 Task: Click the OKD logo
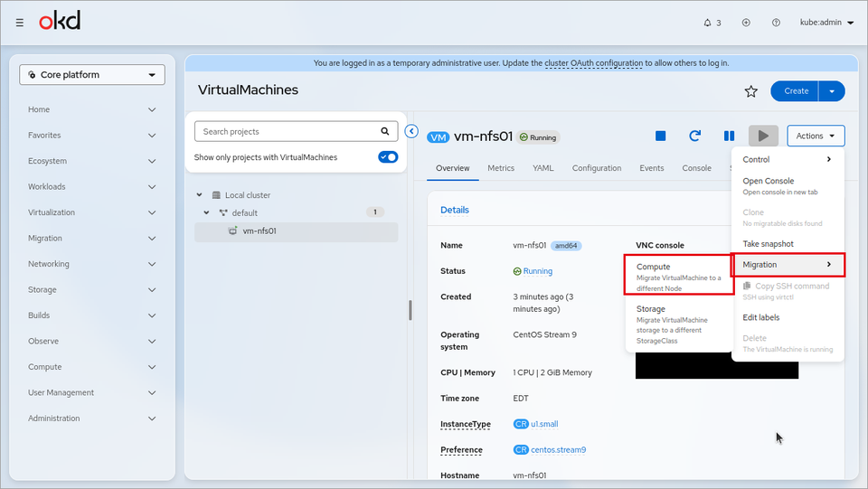coord(60,21)
